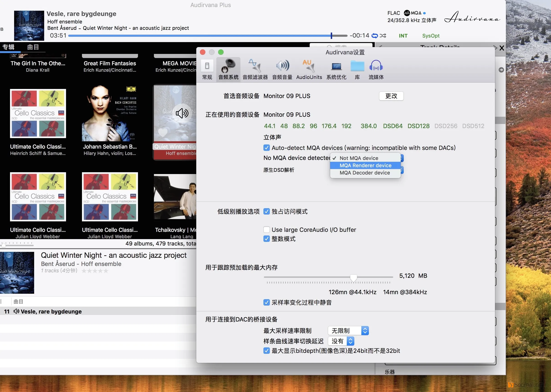The image size is (551, 392).
Task: Open the 系统优化 system optimization tab
Action: pos(336,70)
